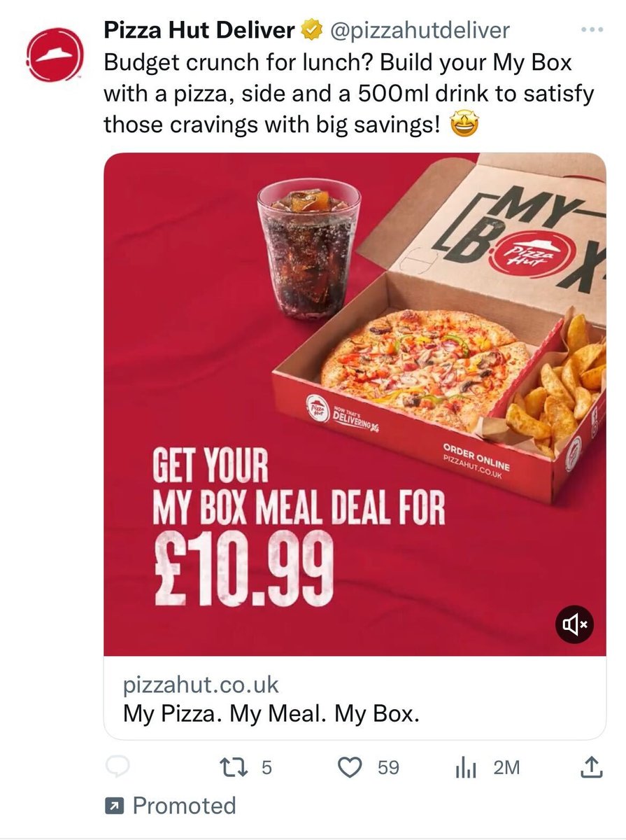
Task: Click the retweet count of 5
Action: [266, 768]
